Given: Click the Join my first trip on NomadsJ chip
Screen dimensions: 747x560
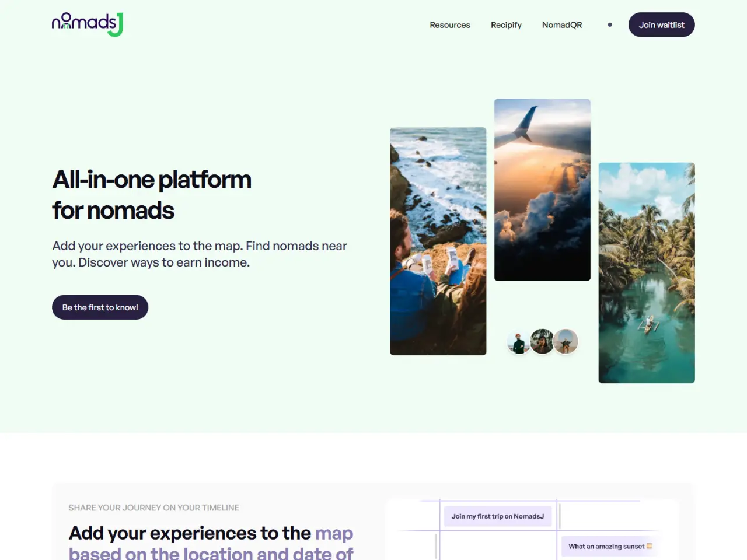Looking at the screenshot, I should click(497, 516).
